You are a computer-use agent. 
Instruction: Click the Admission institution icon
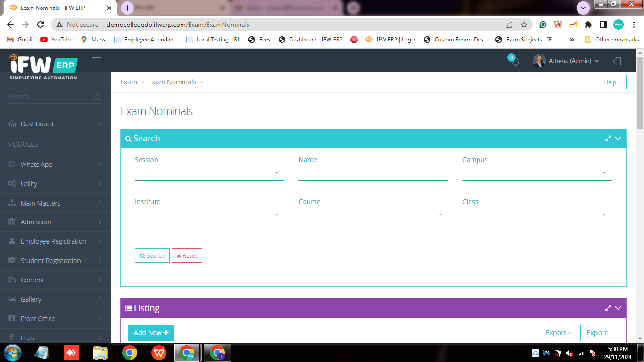tap(12, 222)
